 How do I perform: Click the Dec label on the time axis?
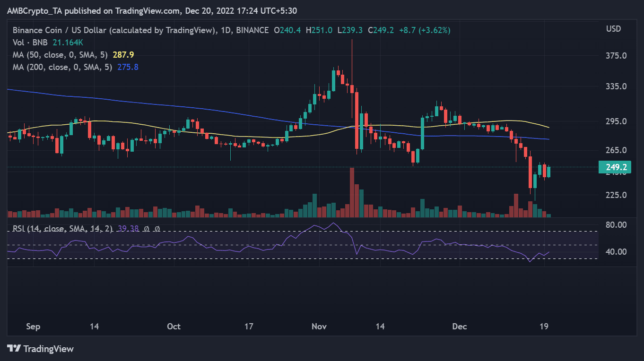click(x=460, y=327)
